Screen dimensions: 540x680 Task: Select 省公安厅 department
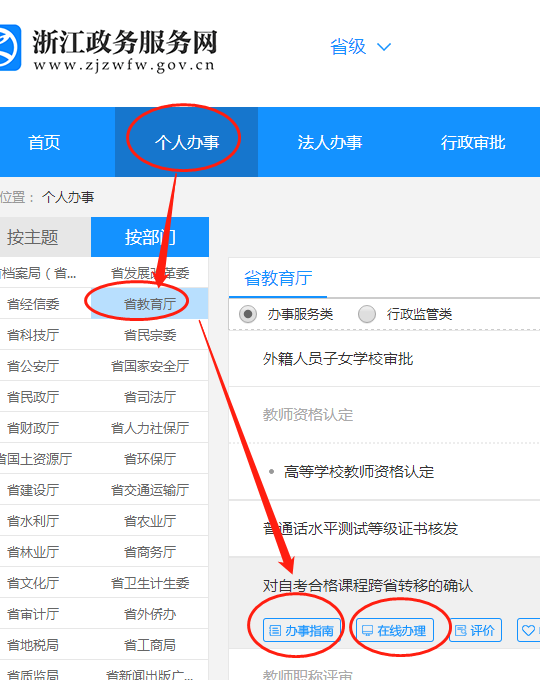(x=33, y=366)
